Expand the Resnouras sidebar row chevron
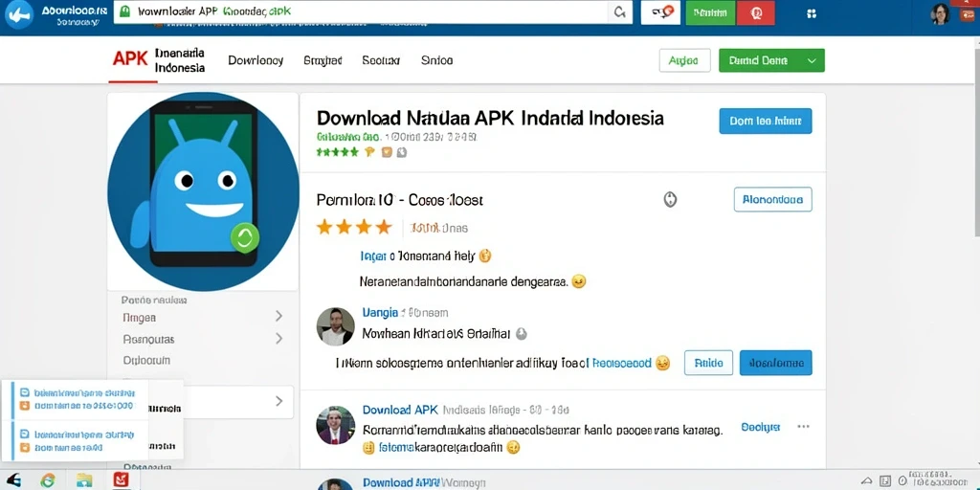Viewport: 980px width, 490px height. 278,339
